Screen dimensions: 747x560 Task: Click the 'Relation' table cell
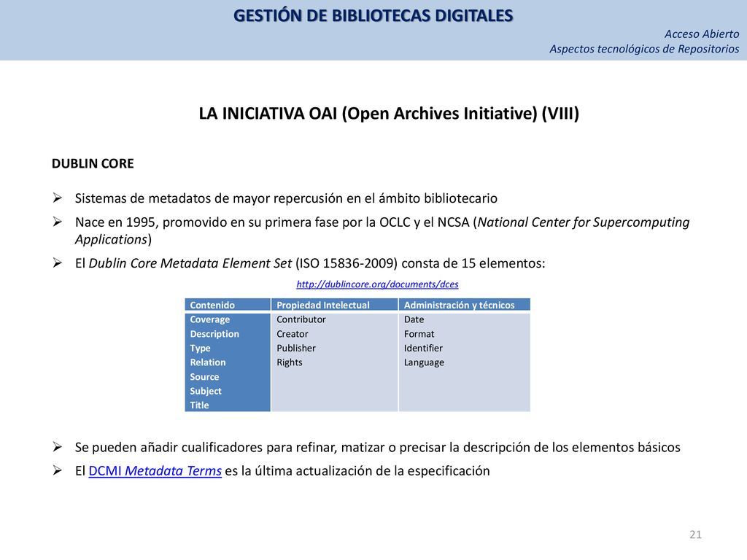click(x=208, y=362)
